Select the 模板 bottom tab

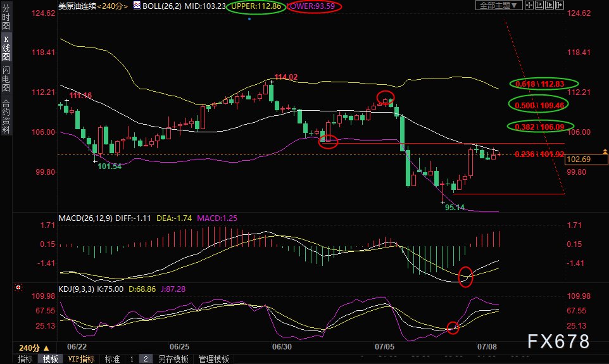(x=51, y=359)
